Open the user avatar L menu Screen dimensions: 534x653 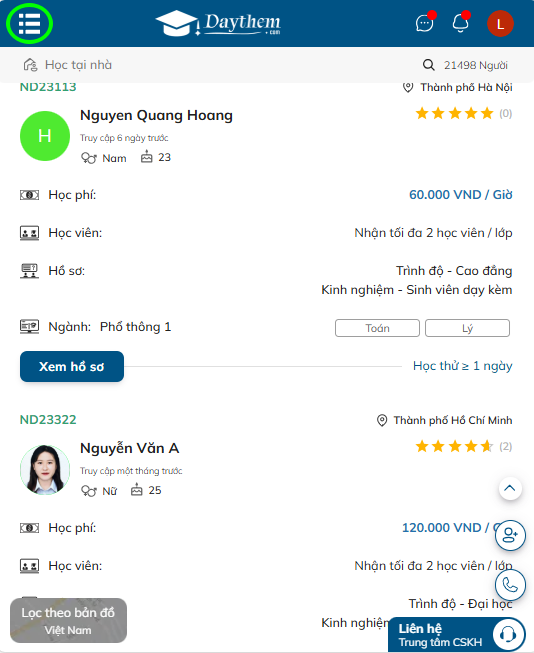[x=500, y=23]
